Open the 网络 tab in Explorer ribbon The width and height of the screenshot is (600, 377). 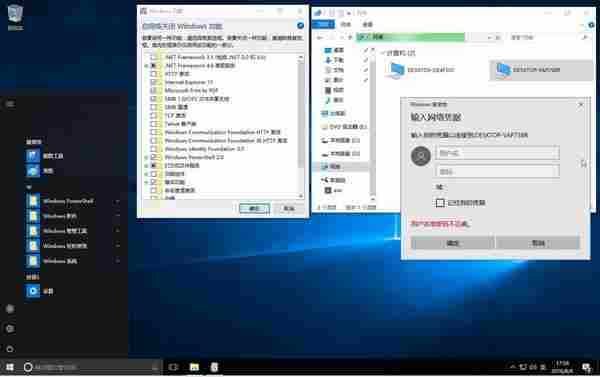pos(346,24)
